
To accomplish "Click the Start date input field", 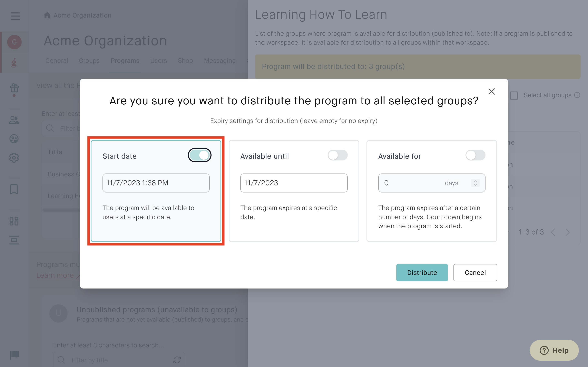I will [156, 183].
